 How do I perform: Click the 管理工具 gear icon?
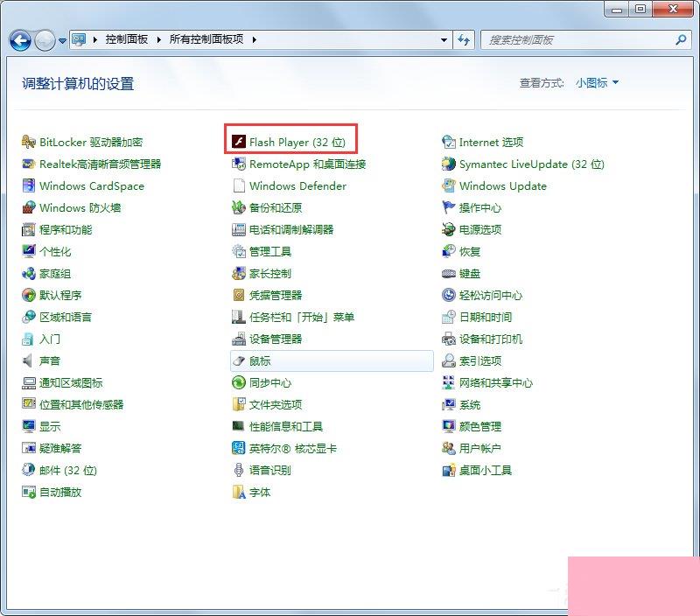tap(239, 251)
